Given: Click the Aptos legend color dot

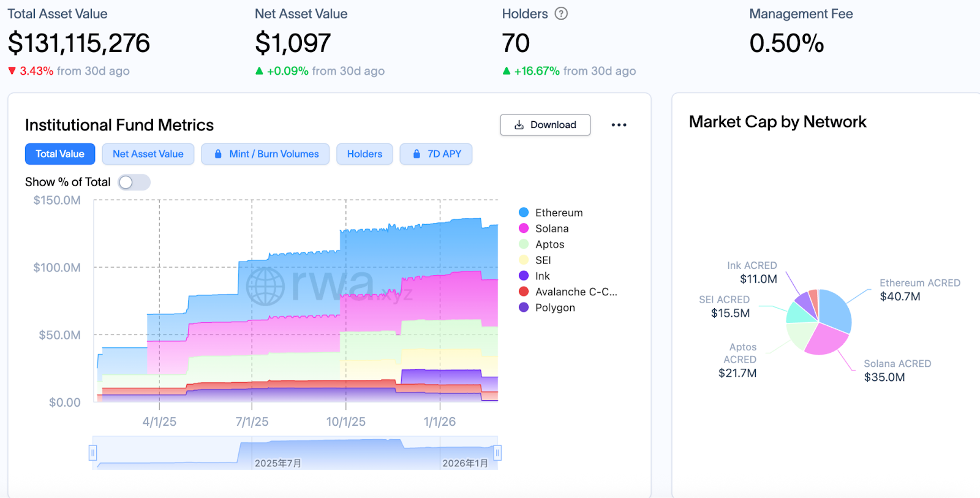Looking at the screenshot, I should pyautogui.click(x=524, y=244).
